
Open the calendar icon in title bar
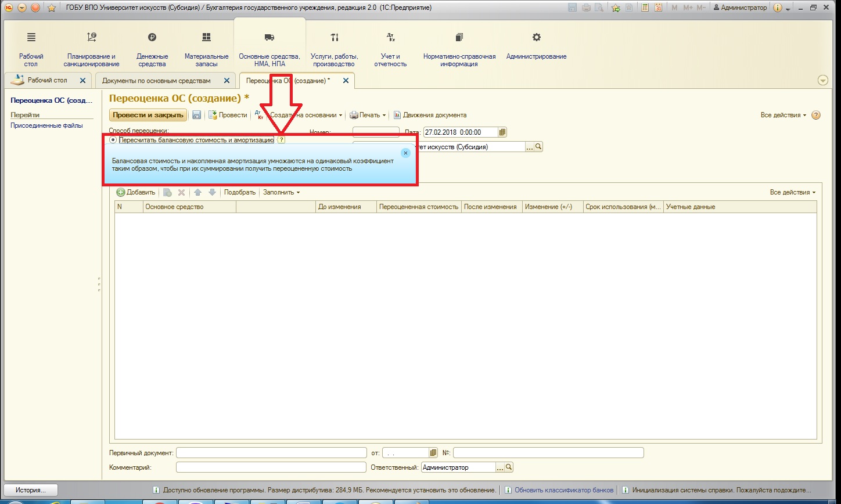[x=658, y=8]
